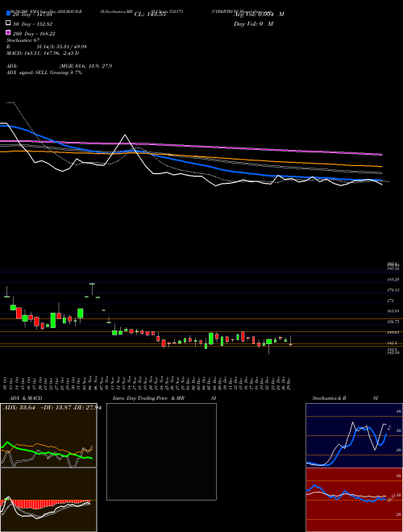
Task: Click the '(MGR) 33.6, 13.9, 27.9' ADX values
Action: coord(85,66)
